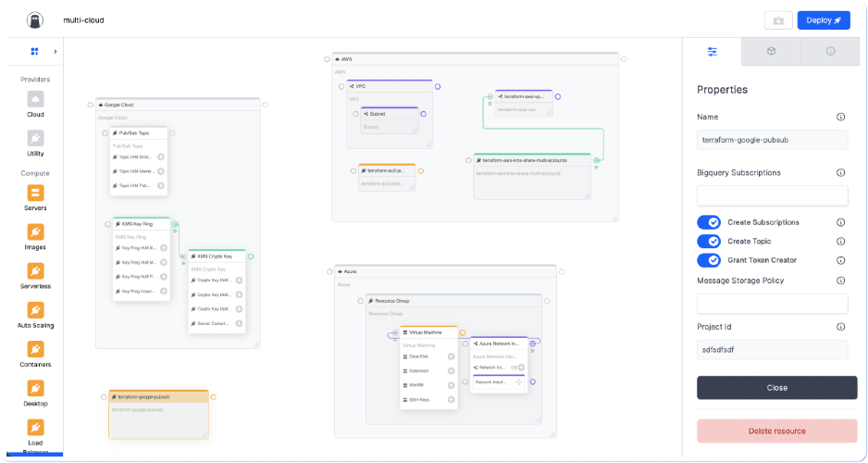Screen dimensions: 868x463
Task: Select the VPC node header
Action: pos(390,86)
